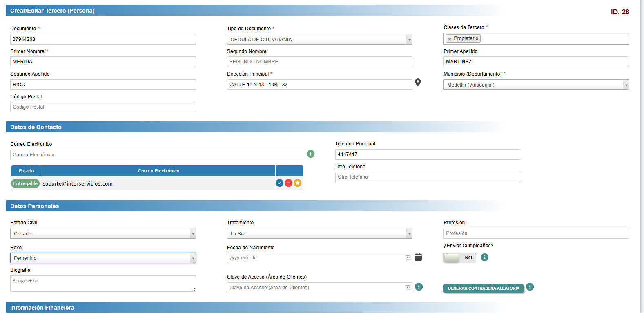Image resolution: width=644 pixels, height=313 pixels.
Task: Click the Entregable status badge
Action: 25,184
